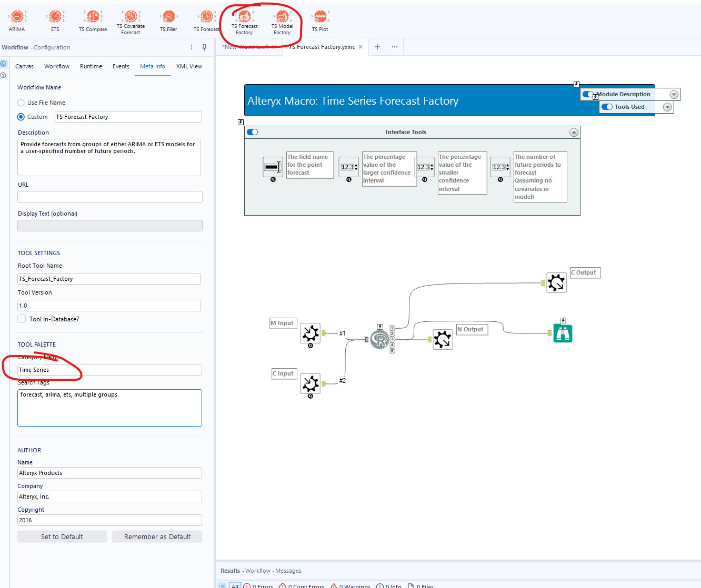Screen dimensions: 701x588
Task: Toggle the Interface Tools container switch
Action: point(252,132)
